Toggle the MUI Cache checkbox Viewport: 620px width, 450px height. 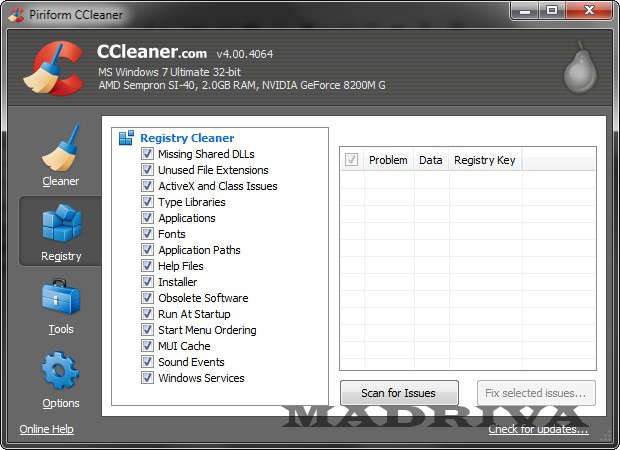147,346
